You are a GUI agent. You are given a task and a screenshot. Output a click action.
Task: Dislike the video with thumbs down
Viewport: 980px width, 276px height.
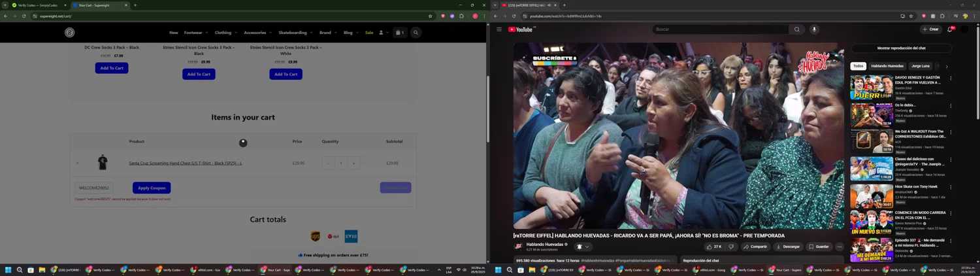tap(731, 247)
